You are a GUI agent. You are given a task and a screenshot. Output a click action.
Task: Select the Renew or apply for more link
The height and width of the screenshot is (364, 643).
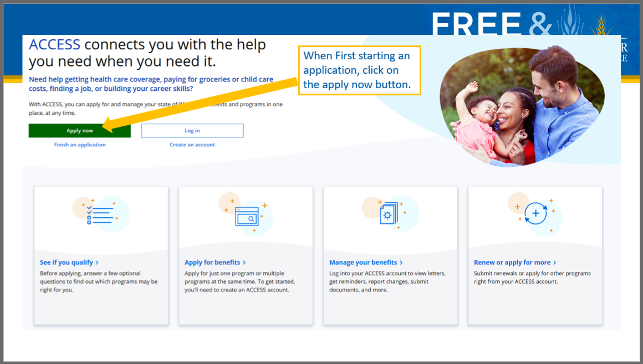515,263
